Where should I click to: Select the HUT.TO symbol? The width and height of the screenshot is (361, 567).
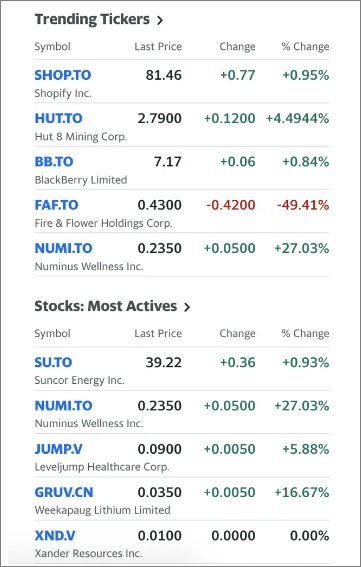coord(58,118)
